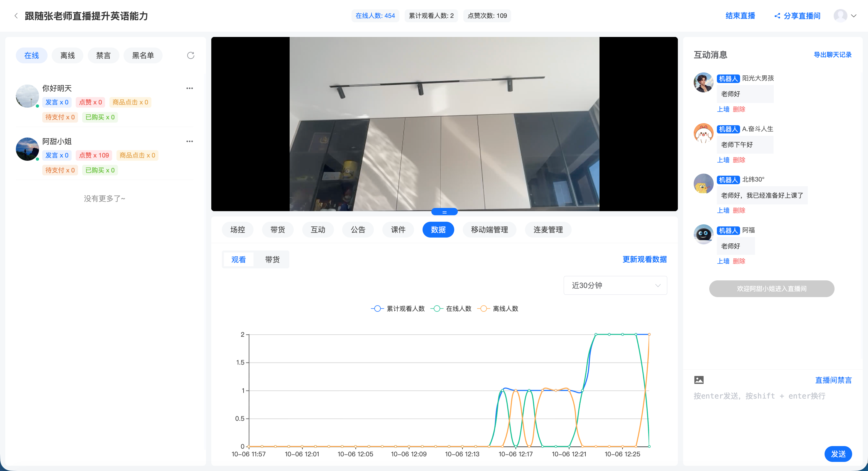The width and height of the screenshot is (868, 471).
Task: Toggle 在线人数 legend series
Action: pos(450,309)
